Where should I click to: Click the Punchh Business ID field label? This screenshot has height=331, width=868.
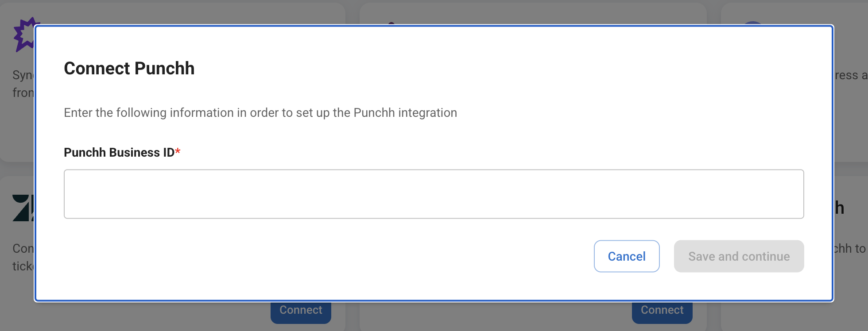point(119,152)
